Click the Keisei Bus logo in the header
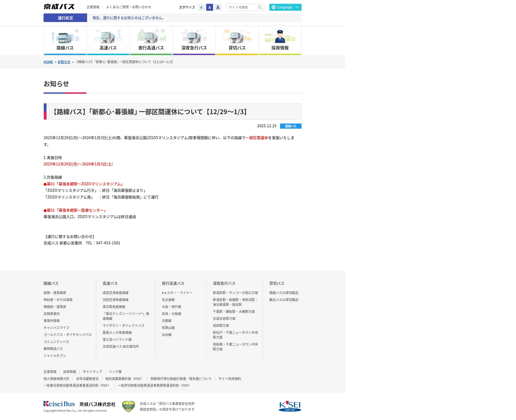This screenshot has width=516, height=420. (x=59, y=7)
